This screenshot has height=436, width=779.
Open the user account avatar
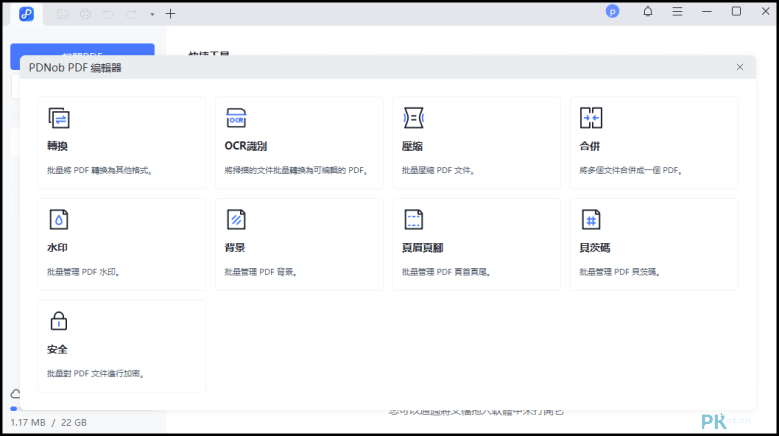(612, 11)
